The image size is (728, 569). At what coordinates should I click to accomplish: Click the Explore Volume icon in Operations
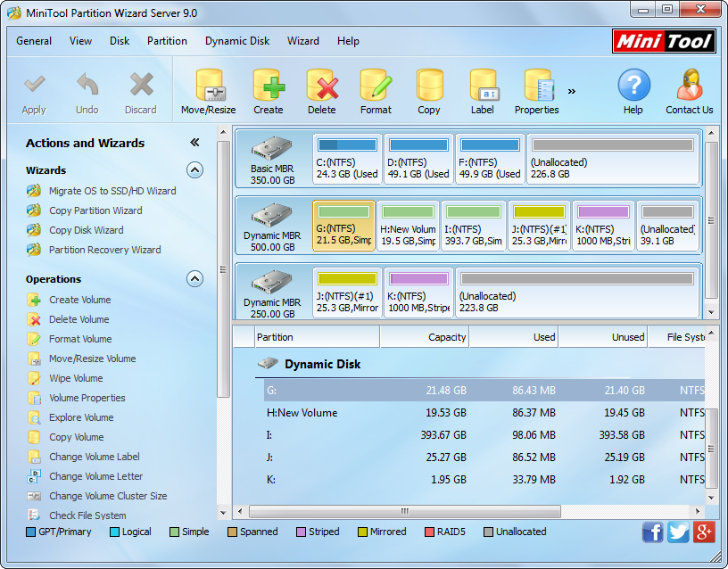34,417
